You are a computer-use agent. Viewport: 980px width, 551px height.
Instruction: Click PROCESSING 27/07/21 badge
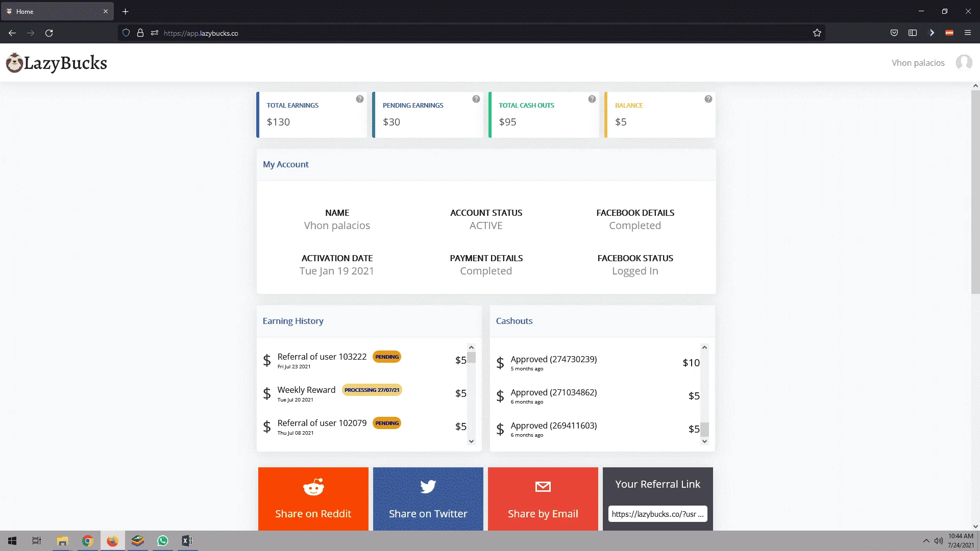[x=372, y=390]
